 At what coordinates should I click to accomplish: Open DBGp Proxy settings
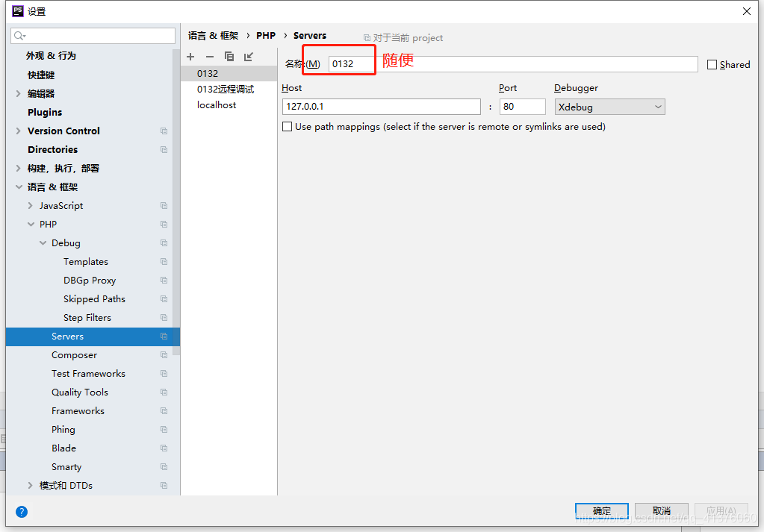[90, 281]
